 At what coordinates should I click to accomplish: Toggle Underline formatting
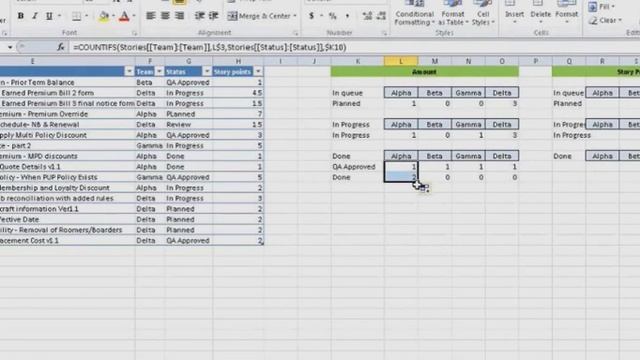(x=49, y=16)
